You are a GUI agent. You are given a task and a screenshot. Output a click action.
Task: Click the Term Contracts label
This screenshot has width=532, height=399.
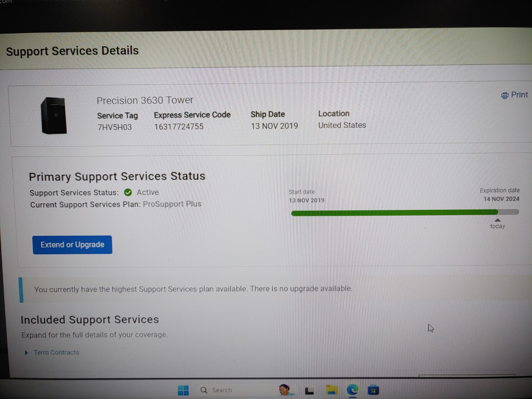(57, 352)
